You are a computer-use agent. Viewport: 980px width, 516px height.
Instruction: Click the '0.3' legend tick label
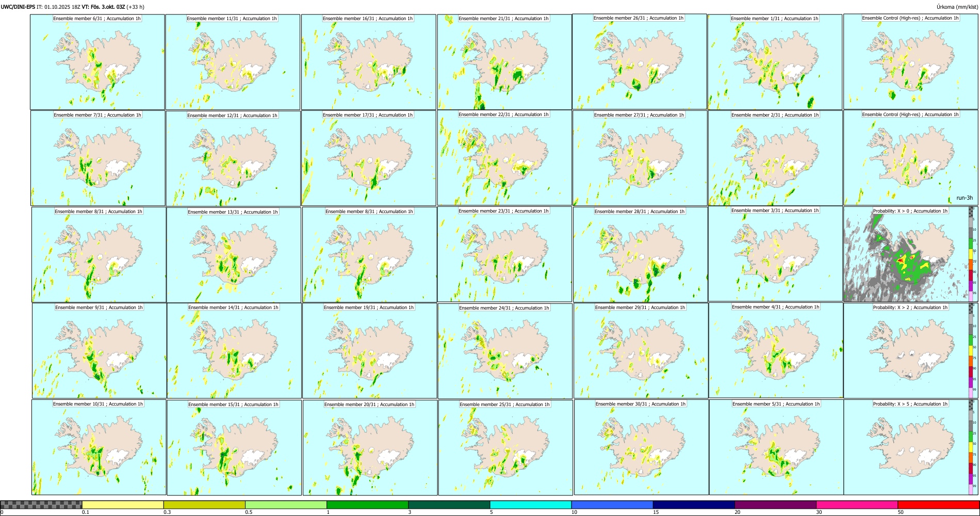(x=167, y=512)
